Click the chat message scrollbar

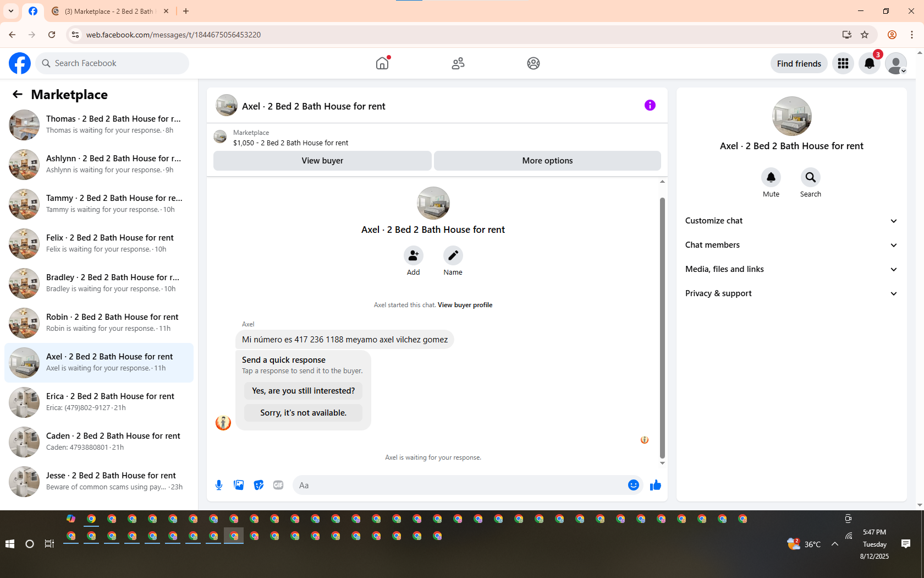click(x=662, y=328)
